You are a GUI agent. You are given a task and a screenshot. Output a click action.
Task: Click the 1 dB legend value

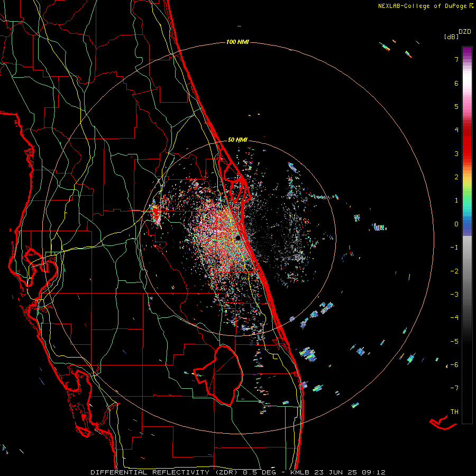pos(456,200)
